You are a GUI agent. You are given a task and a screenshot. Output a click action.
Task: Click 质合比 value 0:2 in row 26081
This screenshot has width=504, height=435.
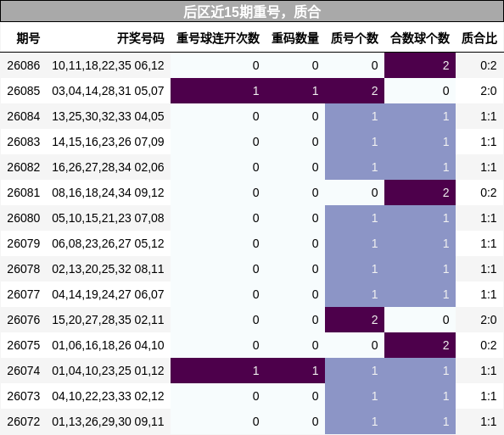pos(489,192)
